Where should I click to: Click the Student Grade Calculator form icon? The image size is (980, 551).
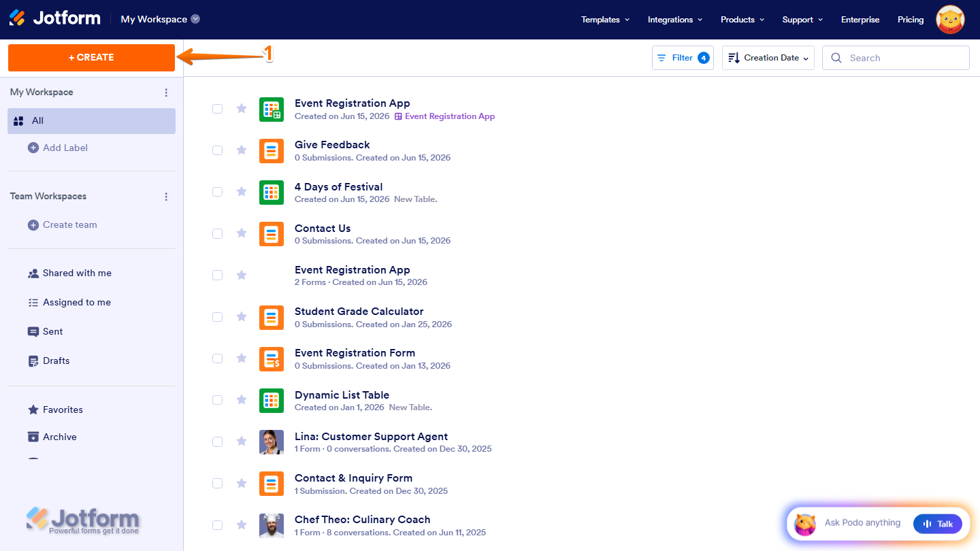coord(272,318)
